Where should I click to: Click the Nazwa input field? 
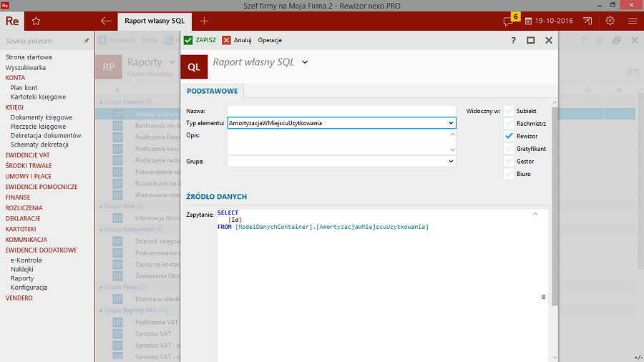(x=341, y=111)
